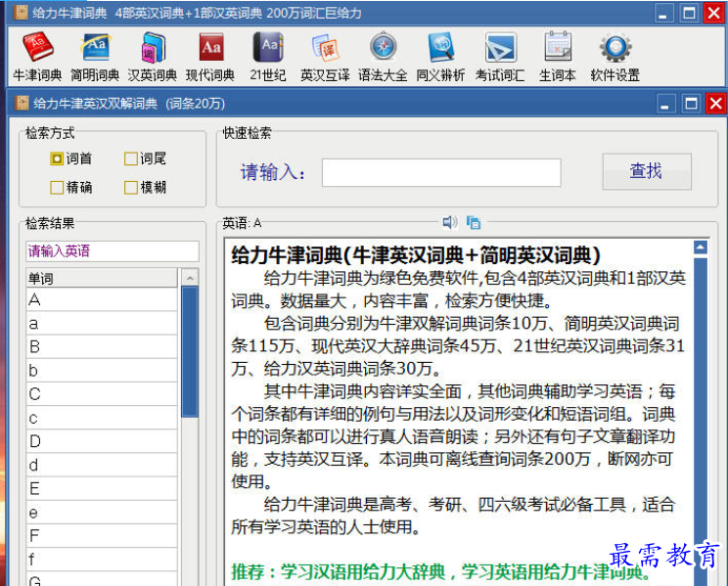Click the 单词 column header
Image resolution: width=728 pixels, height=586 pixels.
pos(102,278)
